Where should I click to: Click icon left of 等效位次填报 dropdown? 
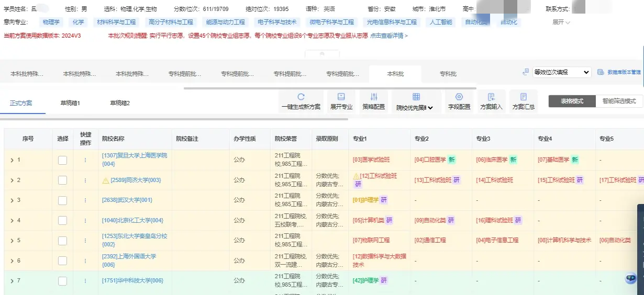pos(526,72)
